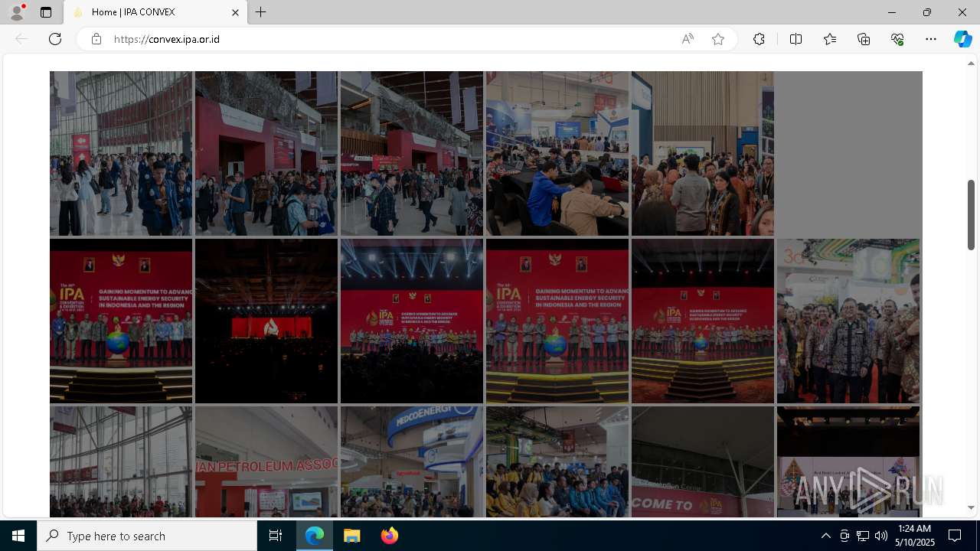Click the scrollbar up arrow
This screenshot has width=980, height=551.
[x=971, y=63]
